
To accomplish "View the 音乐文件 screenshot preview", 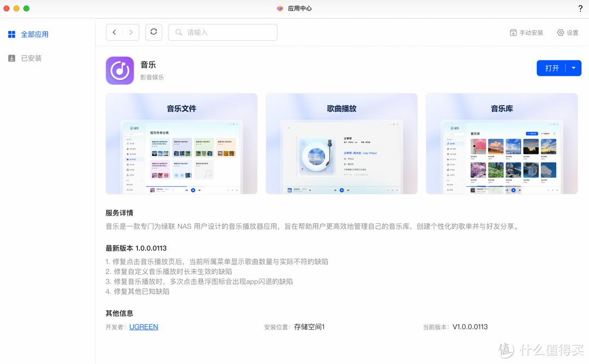I will (x=181, y=143).
